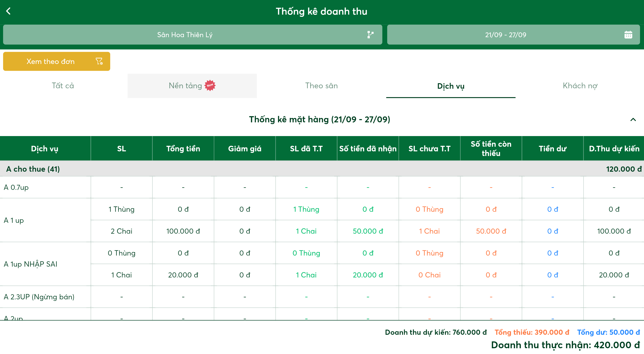644x354 pixels.
Task: Open the Nền tảng tab
Action: tap(192, 86)
